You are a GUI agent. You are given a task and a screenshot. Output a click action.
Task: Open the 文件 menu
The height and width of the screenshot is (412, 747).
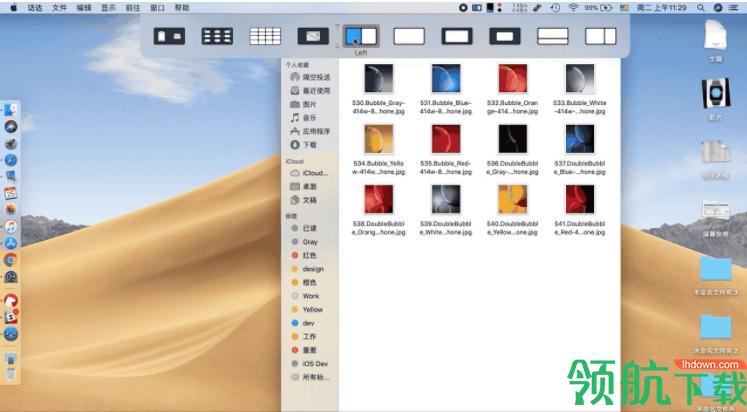point(60,8)
